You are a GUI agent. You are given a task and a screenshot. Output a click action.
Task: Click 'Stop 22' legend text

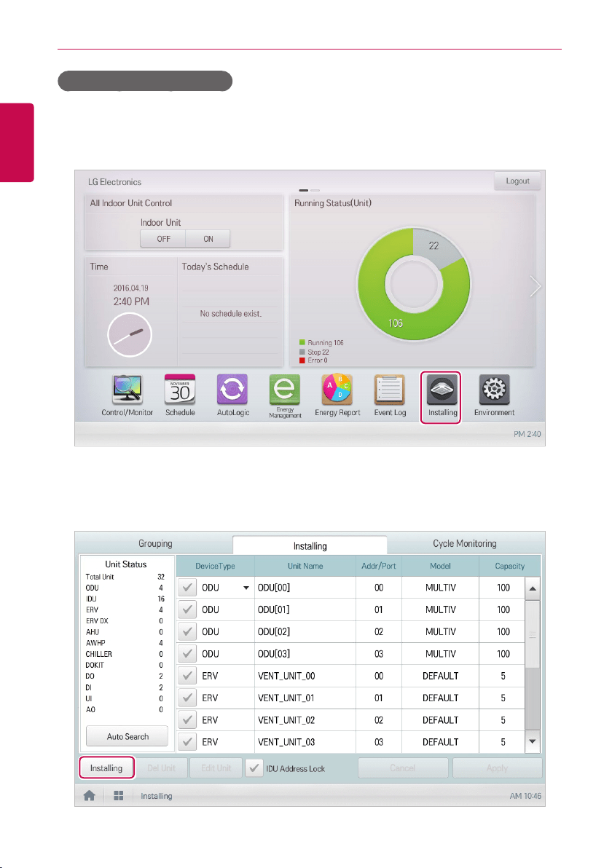pyautogui.click(x=318, y=352)
